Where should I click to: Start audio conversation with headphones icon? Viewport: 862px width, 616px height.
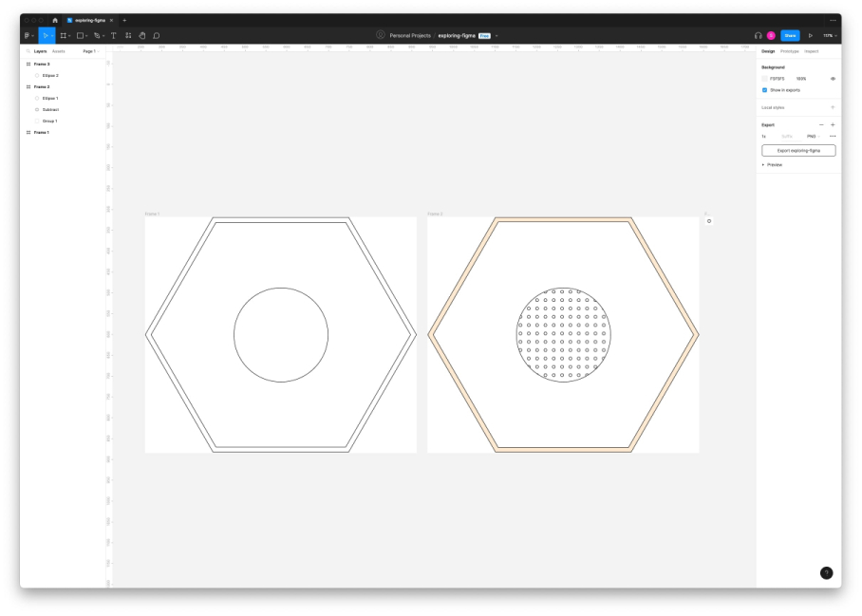(759, 36)
